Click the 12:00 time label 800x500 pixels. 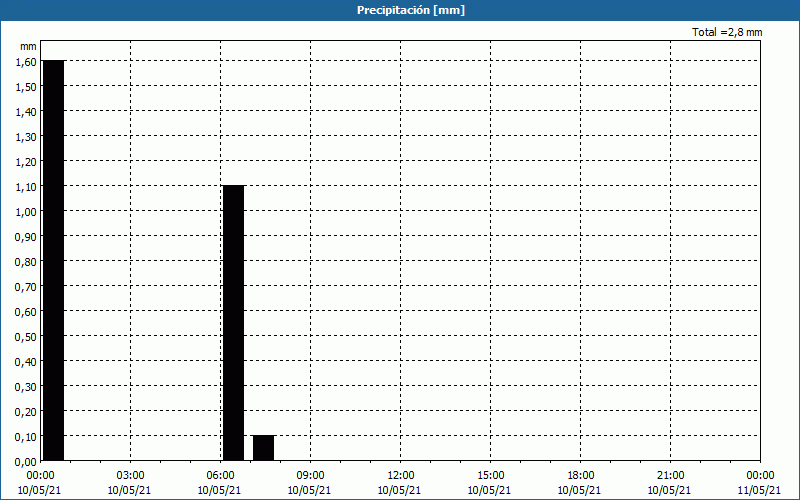[401, 476]
